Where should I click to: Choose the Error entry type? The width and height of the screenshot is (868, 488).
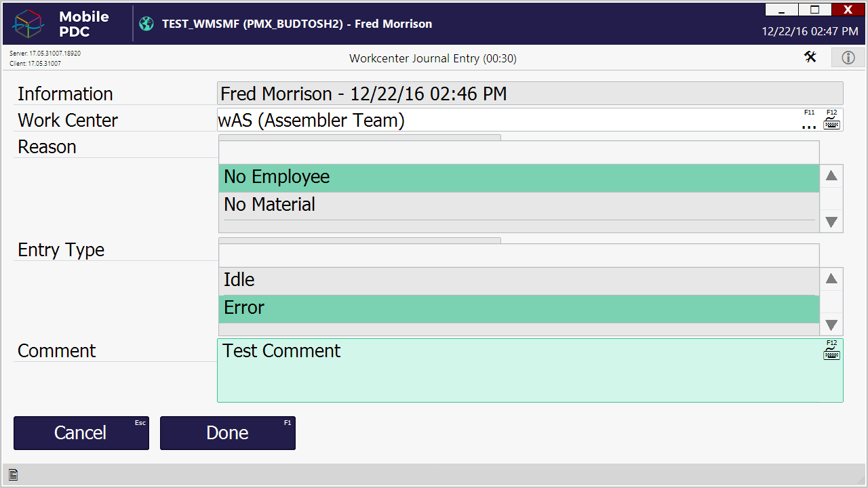coord(519,308)
